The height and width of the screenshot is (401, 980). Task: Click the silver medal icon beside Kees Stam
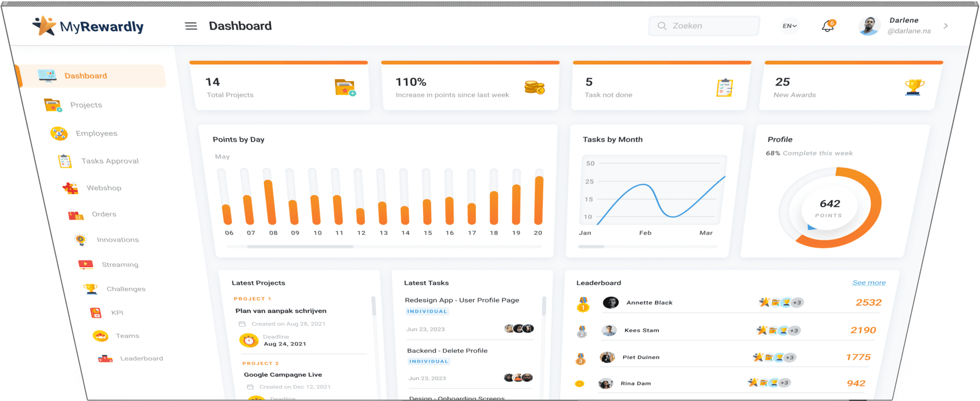coord(582,331)
